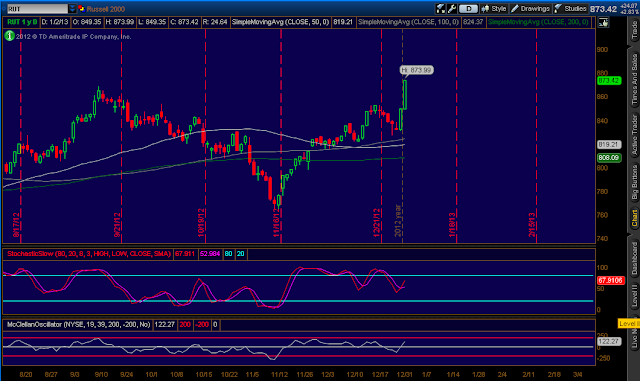Click the 9/21/12 expiration marker line
This screenshot has height=381, width=640.
coord(122,135)
